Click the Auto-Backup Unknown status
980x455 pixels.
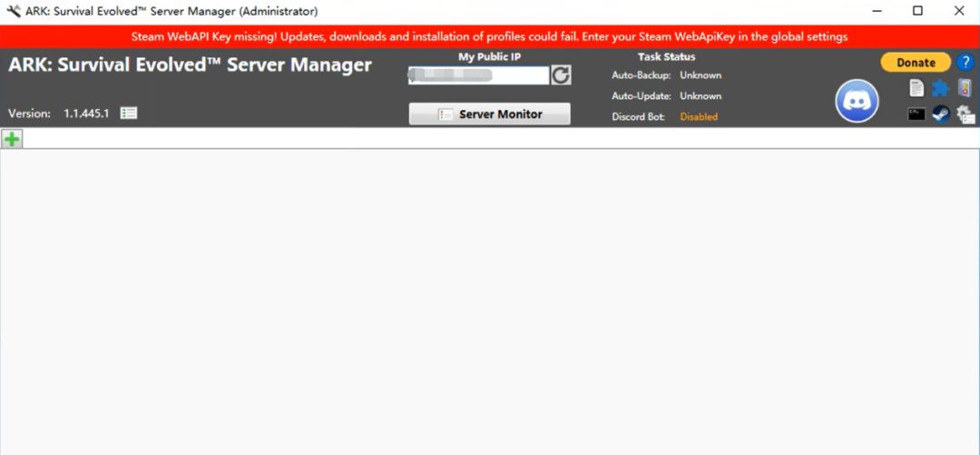(701, 75)
